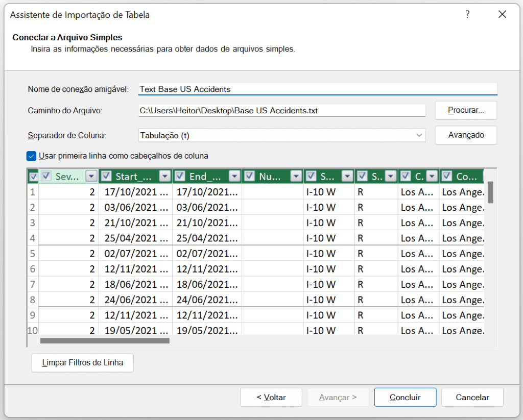Image resolution: width=523 pixels, height=420 pixels.
Task: Open the filter dropdown on the Start_ column
Action: click(x=165, y=176)
